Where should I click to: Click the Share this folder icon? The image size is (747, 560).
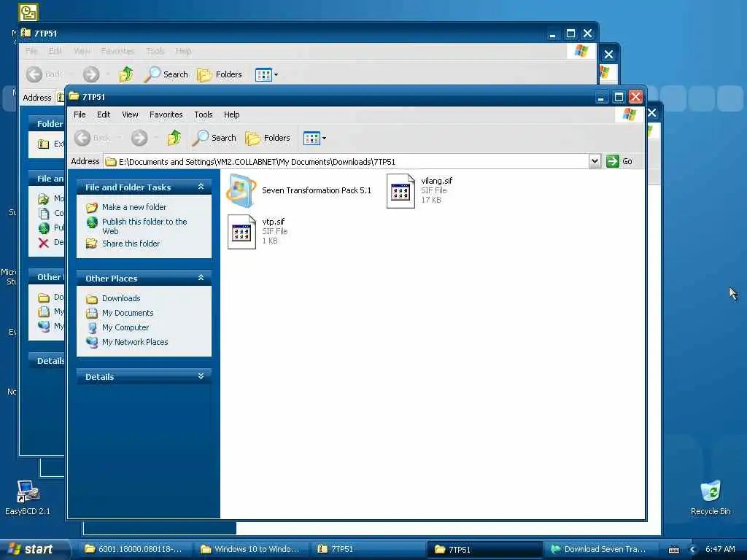(91, 244)
